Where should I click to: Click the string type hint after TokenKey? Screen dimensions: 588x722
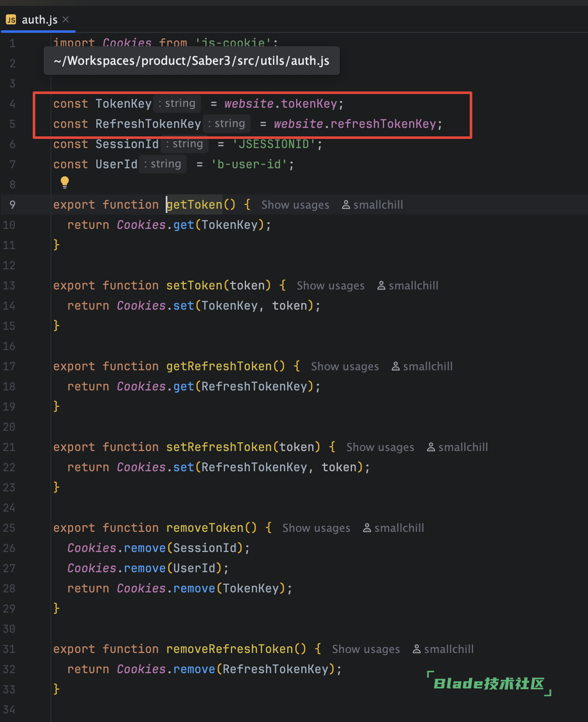pyautogui.click(x=177, y=104)
